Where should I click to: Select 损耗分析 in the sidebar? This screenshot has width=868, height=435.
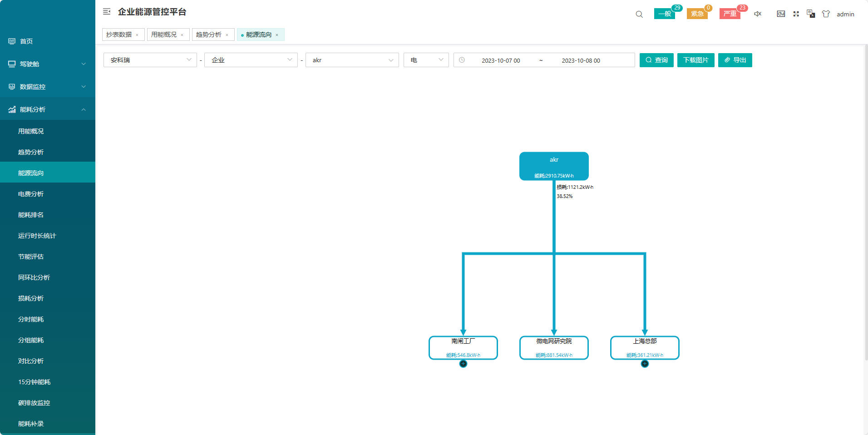[x=31, y=298]
